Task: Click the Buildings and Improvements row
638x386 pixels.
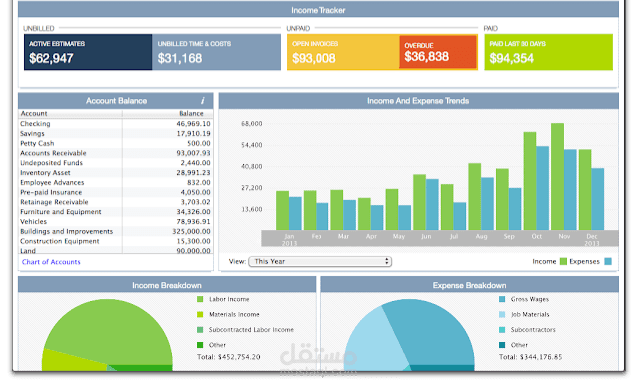Action: click(116, 231)
